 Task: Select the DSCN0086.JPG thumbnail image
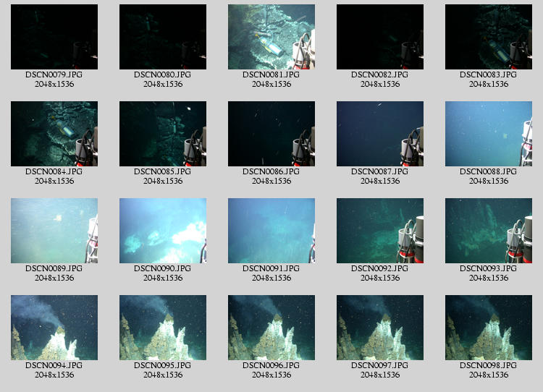(x=271, y=134)
